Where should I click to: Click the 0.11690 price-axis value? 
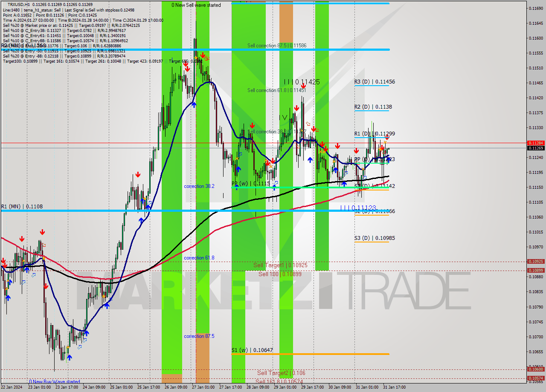pos(535,8)
